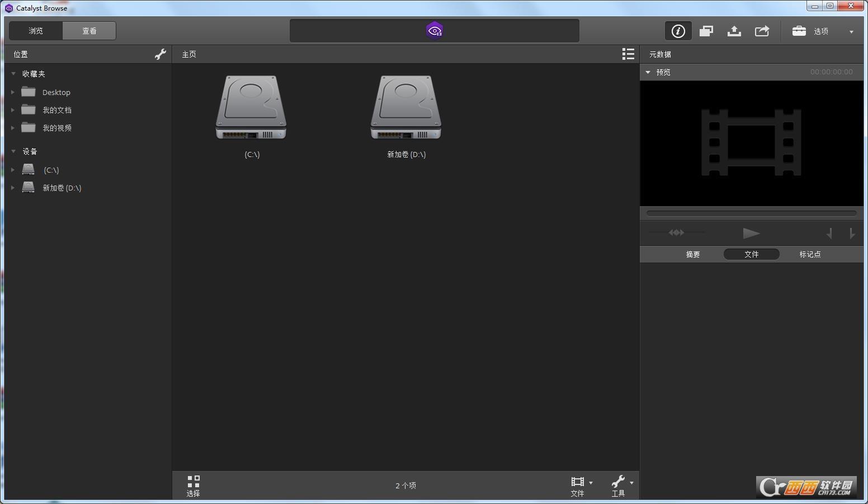This screenshot has width=868, height=504.
Task: Click the 主页 breadcrumb label
Action: tap(189, 54)
